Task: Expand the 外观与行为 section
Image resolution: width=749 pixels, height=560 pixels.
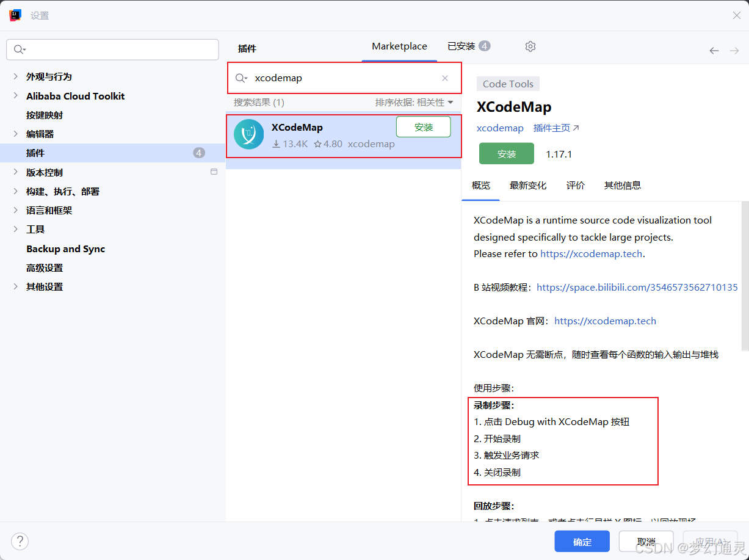Action: [16, 76]
